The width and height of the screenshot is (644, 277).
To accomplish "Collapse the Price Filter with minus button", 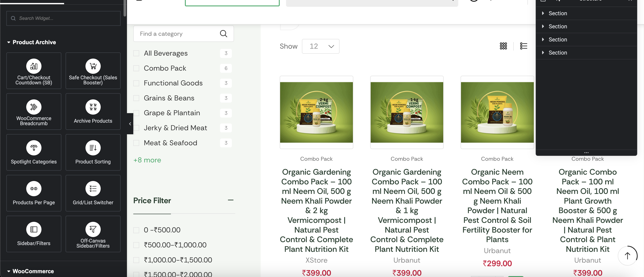I will [x=231, y=200].
